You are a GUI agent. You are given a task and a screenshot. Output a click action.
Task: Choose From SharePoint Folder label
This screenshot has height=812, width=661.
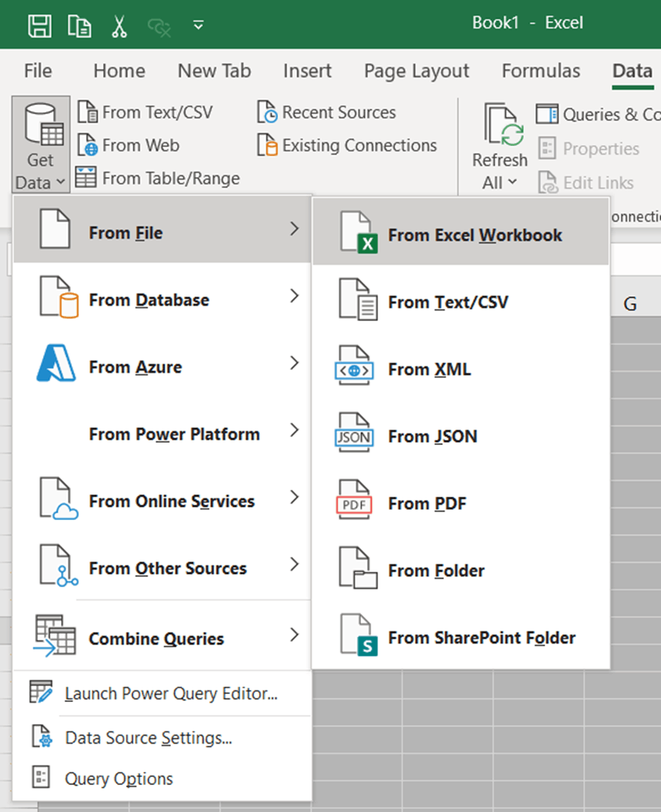coord(481,637)
